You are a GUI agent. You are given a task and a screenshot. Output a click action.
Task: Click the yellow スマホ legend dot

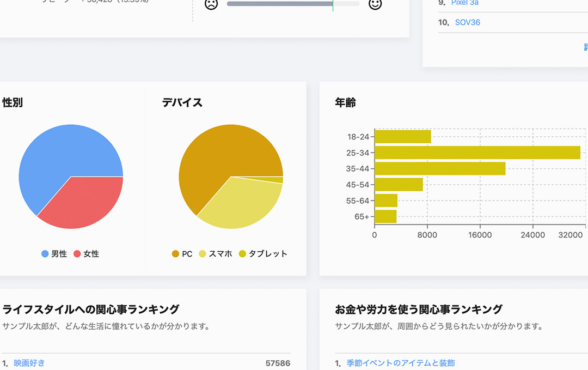point(202,254)
